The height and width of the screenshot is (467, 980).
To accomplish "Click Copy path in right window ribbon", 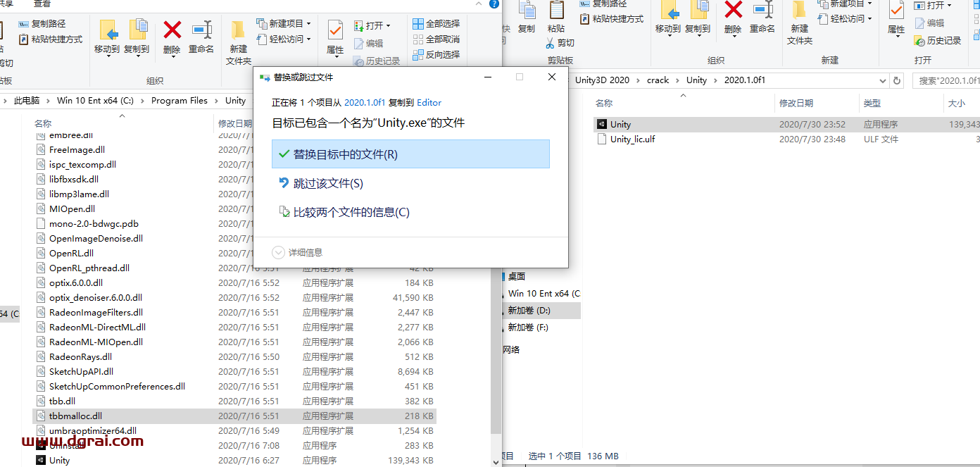I will pos(604,4).
